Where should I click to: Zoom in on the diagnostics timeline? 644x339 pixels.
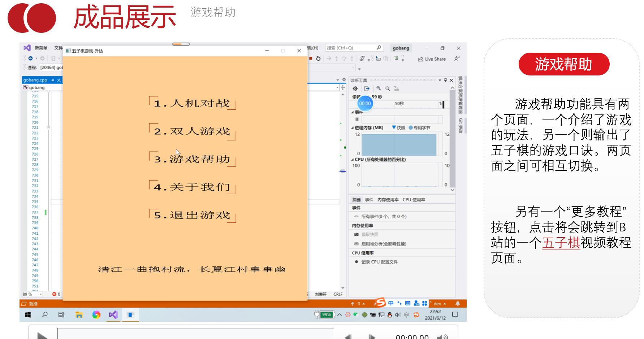pyautogui.click(x=379, y=88)
